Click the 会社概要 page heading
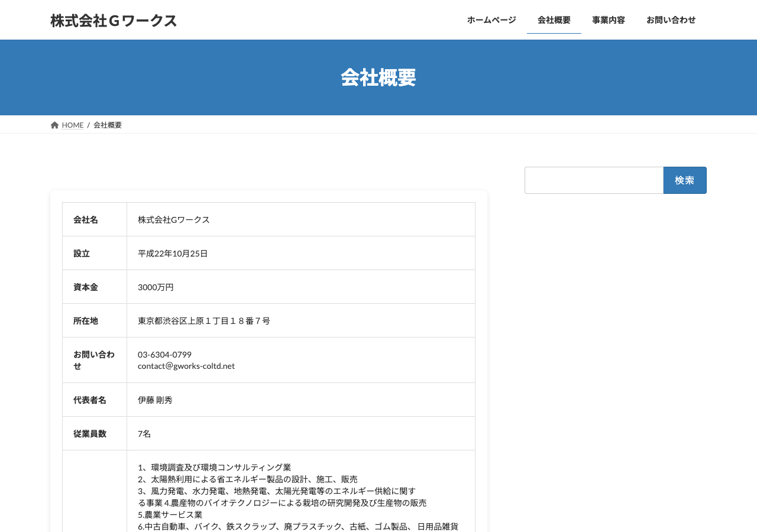757x532 pixels. 378,77
